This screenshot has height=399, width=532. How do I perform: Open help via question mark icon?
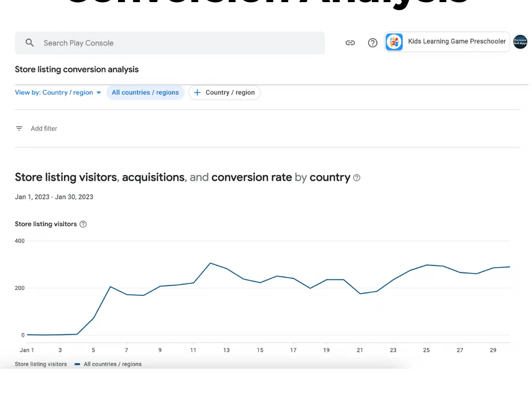click(372, 43)
